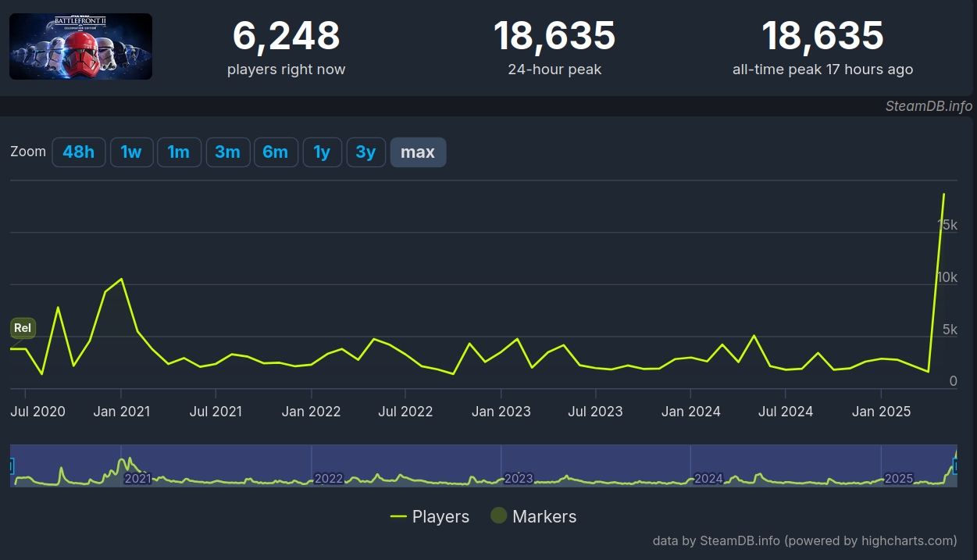Image resolution: width=977 pixels, height=560 pixels.
Task: Select the 1y zoom range
Action: (322, 152)
